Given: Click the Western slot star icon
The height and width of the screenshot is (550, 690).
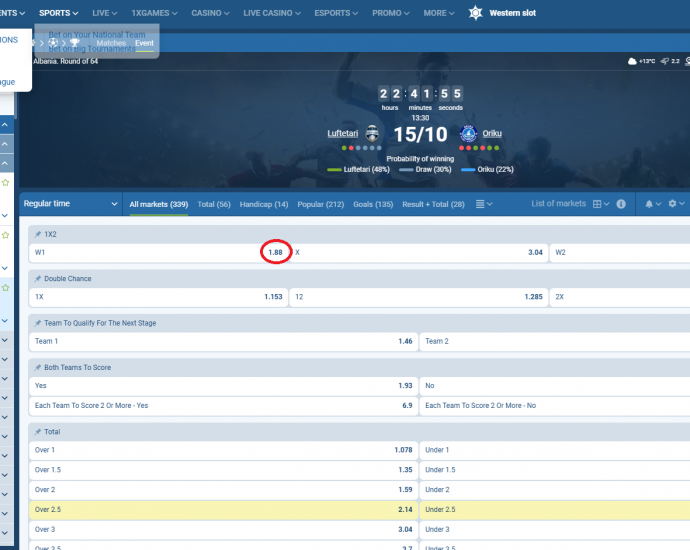Looking at the screenshot, I should 475,13.
